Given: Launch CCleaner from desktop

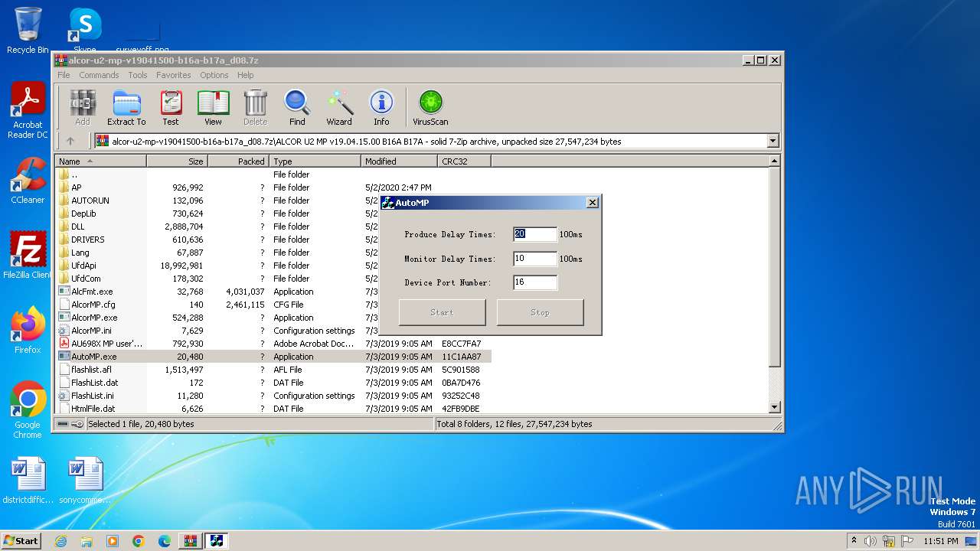Looking at the screenshot, I should pos(28,181).
